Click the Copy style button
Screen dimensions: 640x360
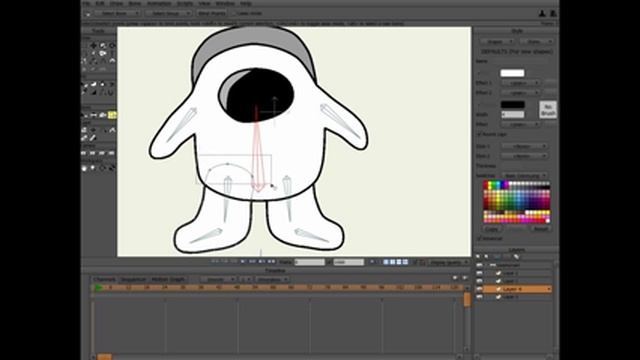click(x=491, y=229)
